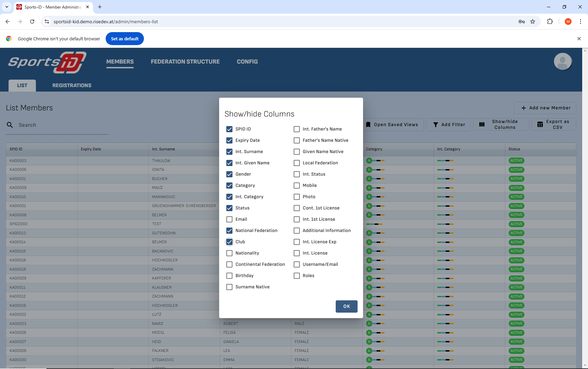The width and height of the screenshot is (588, 369).
Task: Open the Federation Structure menu
Action: (x=185, y=61)
